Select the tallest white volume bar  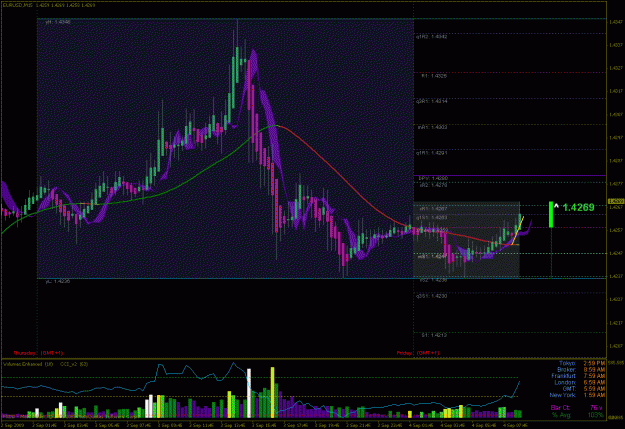[x=249, y=393]
